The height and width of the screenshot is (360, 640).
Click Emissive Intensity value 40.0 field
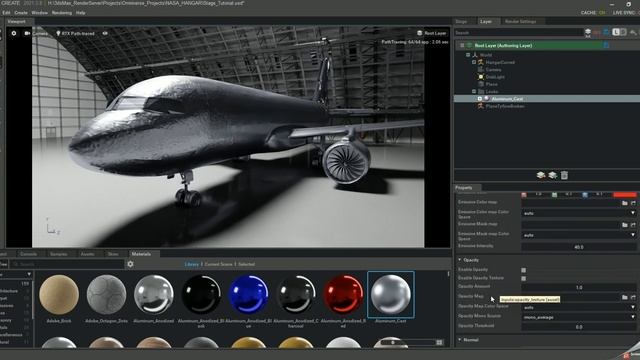(579, 247)
